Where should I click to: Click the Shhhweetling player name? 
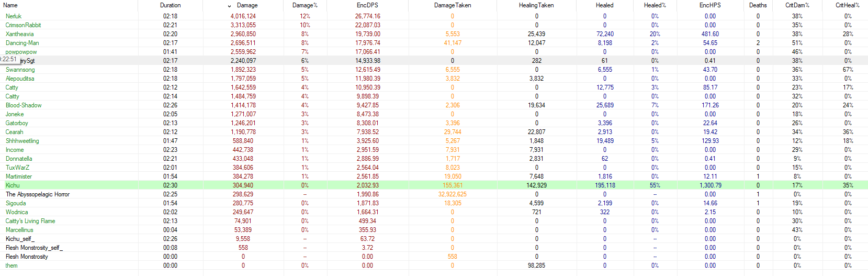point(22,141)
